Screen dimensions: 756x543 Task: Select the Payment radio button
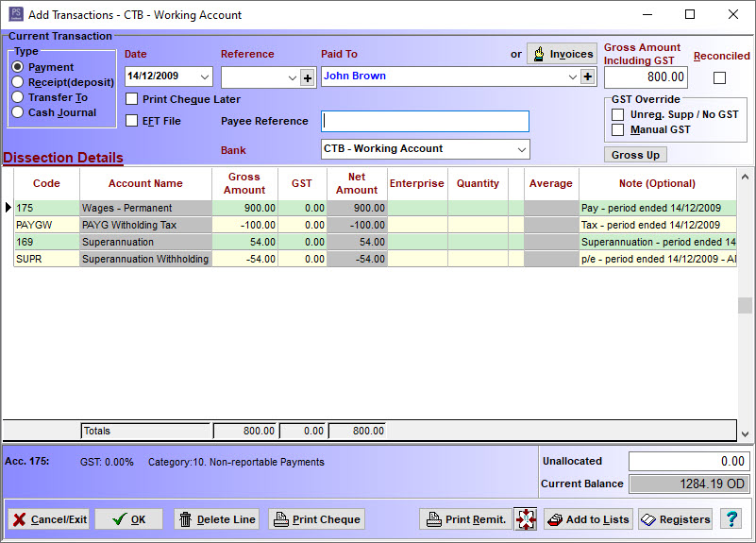pos(18,66)
